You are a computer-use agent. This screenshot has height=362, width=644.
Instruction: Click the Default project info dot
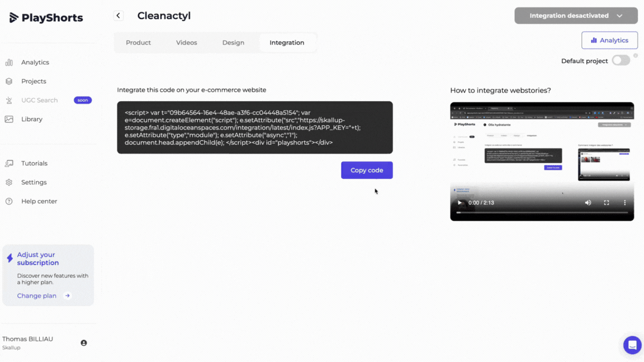636,55
